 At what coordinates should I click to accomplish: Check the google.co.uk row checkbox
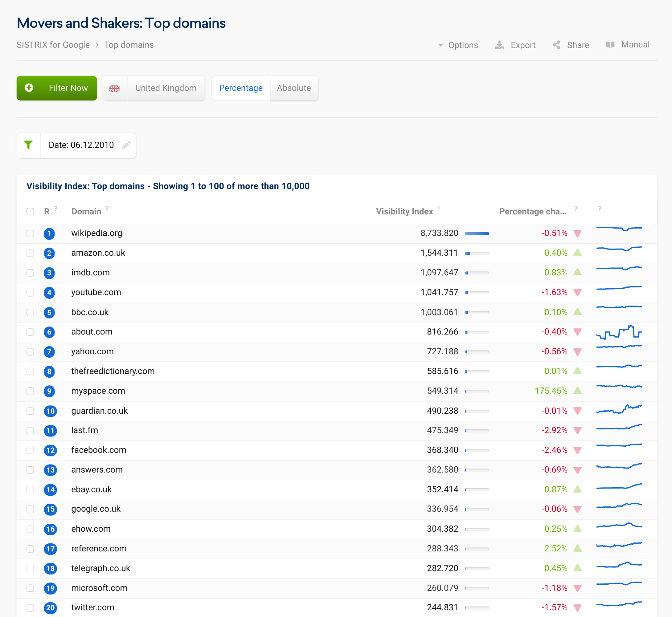tap(31, 509)
